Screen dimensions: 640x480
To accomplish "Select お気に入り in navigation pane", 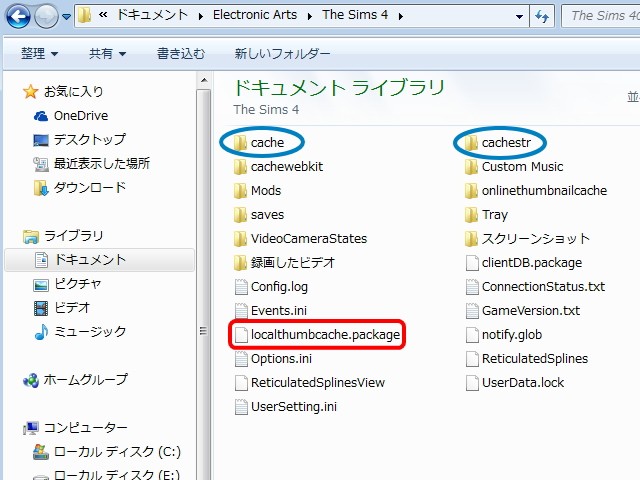I will click(x=63, y=91).
